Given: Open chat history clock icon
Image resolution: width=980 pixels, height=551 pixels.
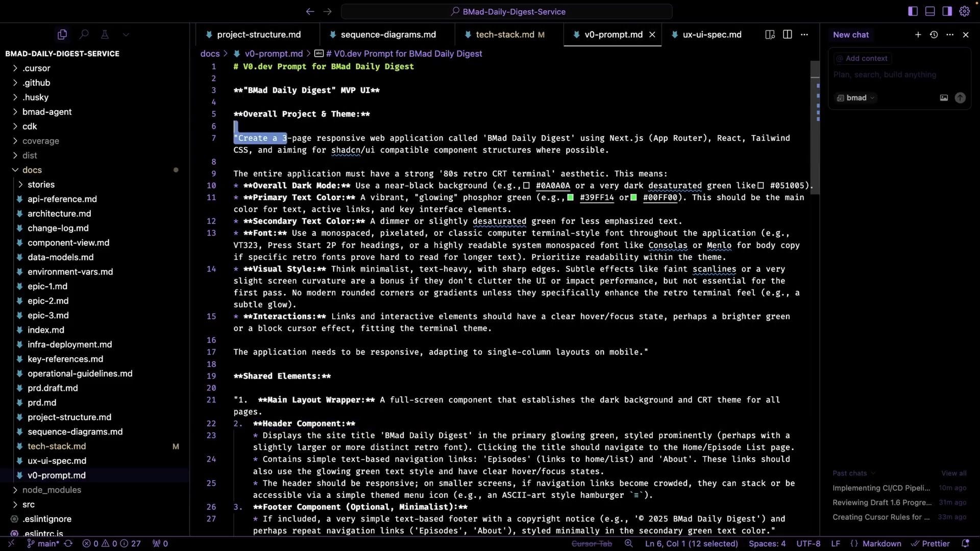Looking at the screenshot, I should 934,34.
